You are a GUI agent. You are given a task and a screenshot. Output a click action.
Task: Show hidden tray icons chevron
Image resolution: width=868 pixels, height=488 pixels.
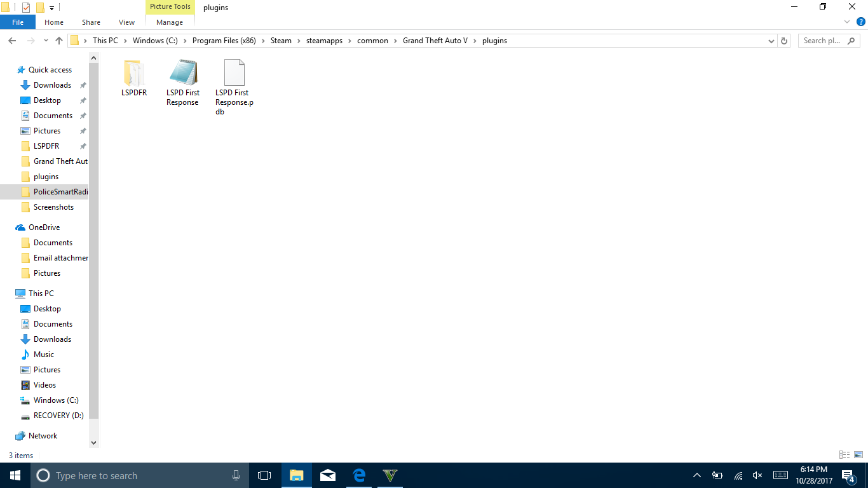(697, 475)
